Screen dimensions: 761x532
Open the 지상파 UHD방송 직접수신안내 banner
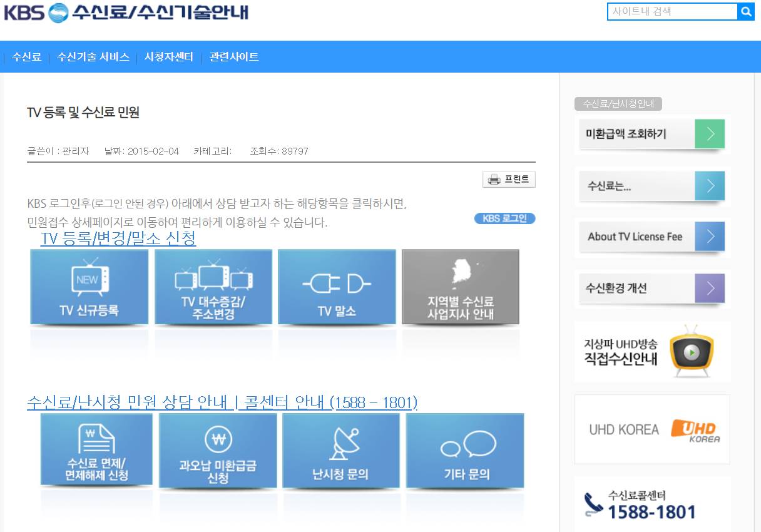(652, 352)
